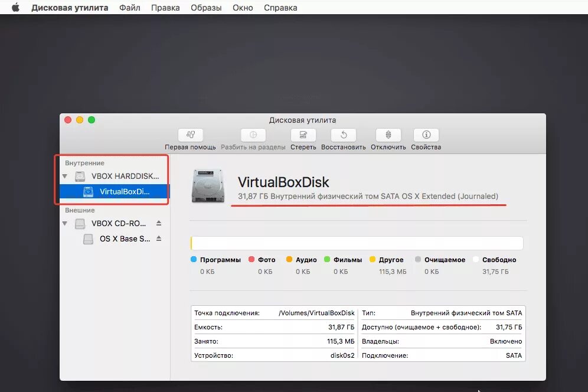Click the Отключить toolbar label
588x392 pixels.
coord(388,147)
